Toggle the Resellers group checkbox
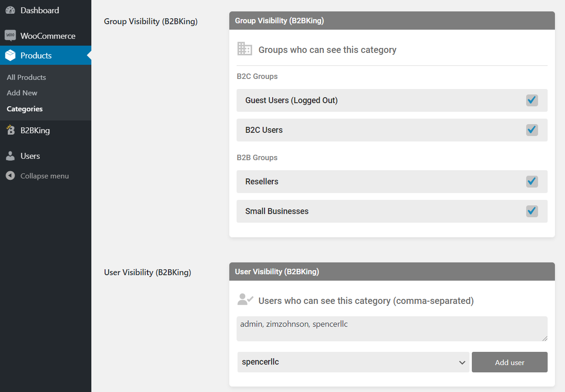This screenshot has width=565, height=392. (532, 182)
